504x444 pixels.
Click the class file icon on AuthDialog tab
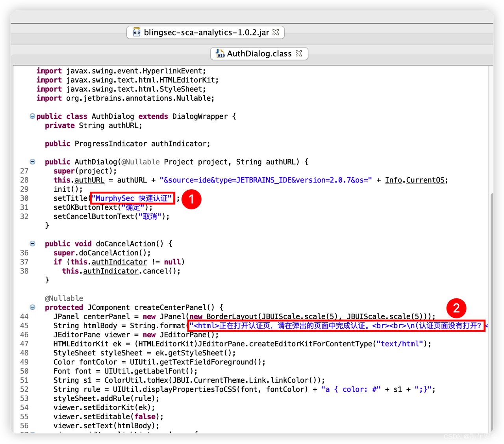(220, 54)
